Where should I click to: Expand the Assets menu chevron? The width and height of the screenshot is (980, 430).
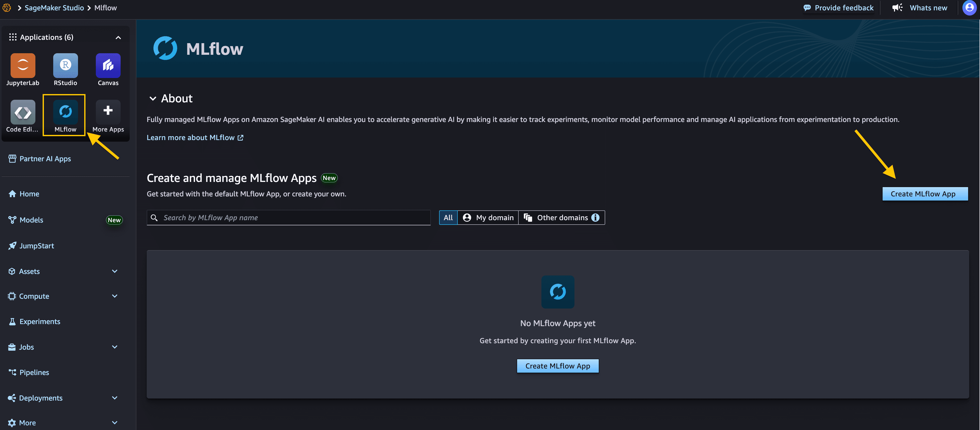pos(114,271)
